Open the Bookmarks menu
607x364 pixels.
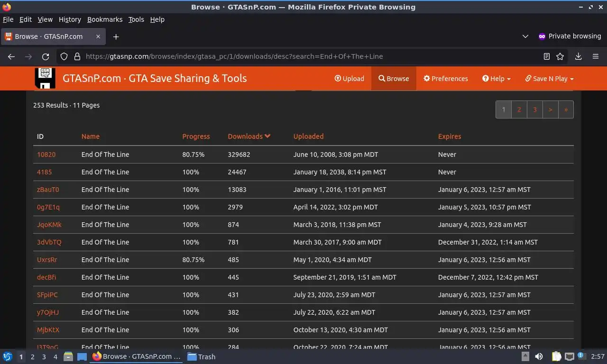[105, 19]
